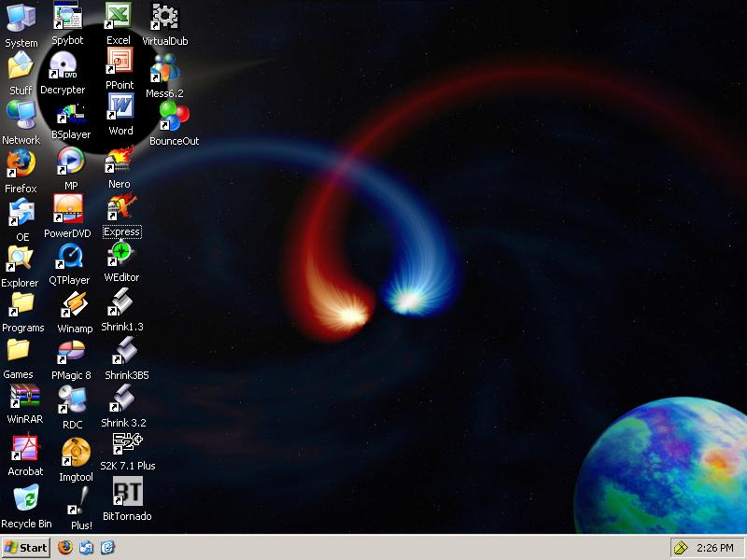Click the 2:26 PM taskbar clock
This screenshot has width=747, height=560.
[715, 548]
